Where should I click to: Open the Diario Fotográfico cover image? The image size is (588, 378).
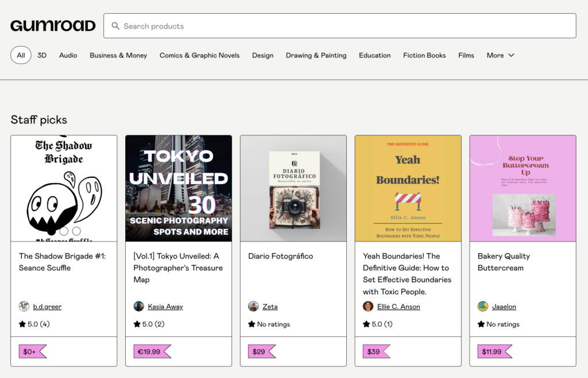click(293, 189)
